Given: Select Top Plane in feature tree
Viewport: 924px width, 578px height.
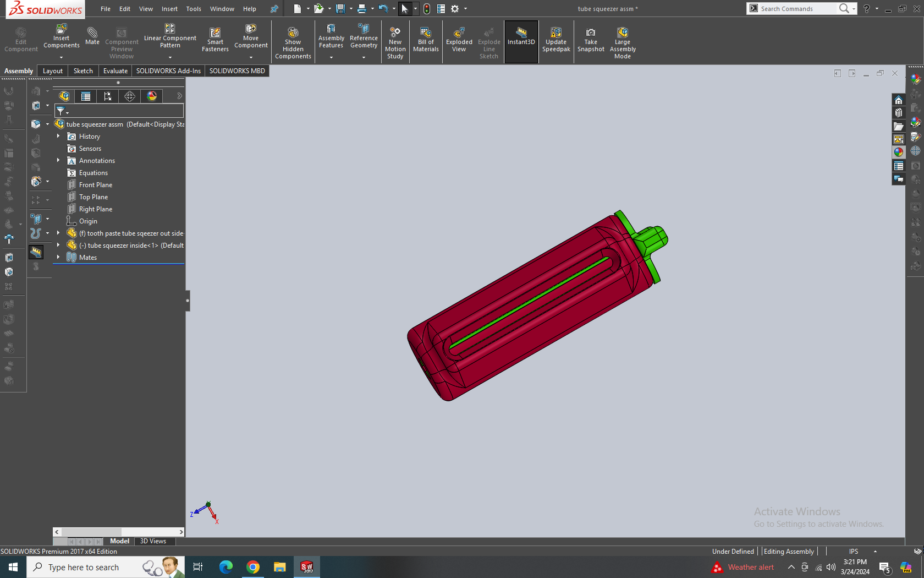Looking at the screenshot, I should click(x=93, y=197).
